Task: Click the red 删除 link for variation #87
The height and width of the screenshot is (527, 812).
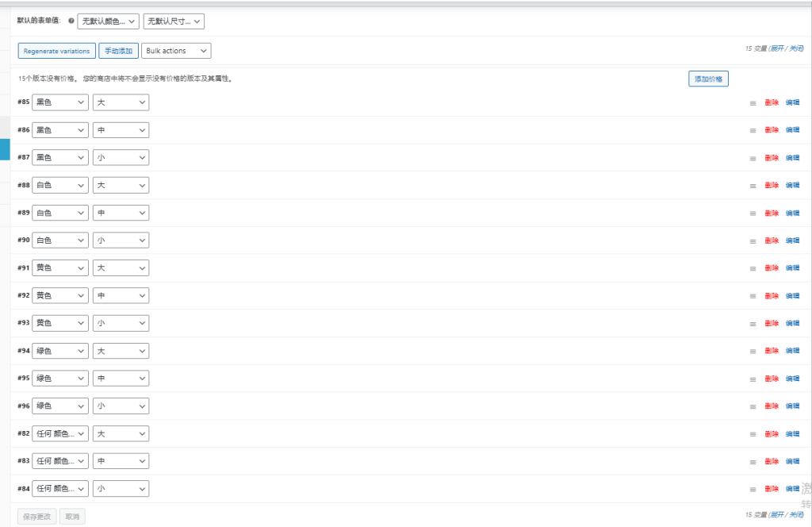Action: pos(772,158)
